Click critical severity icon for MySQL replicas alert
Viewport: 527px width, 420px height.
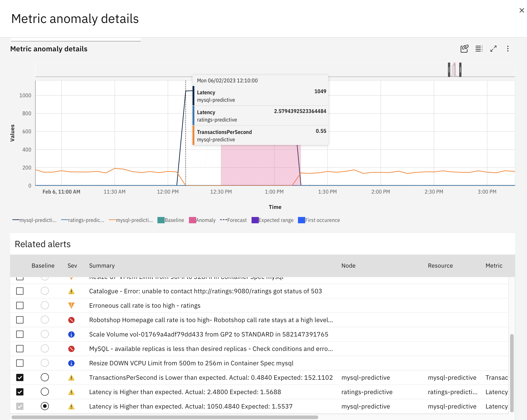click(x=71, y=349)
